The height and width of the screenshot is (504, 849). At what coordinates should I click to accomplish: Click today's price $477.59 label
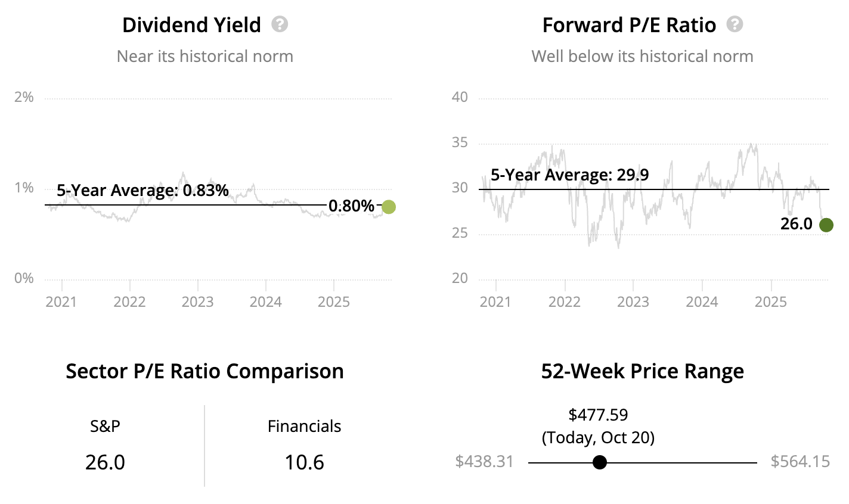click(598, 415)
